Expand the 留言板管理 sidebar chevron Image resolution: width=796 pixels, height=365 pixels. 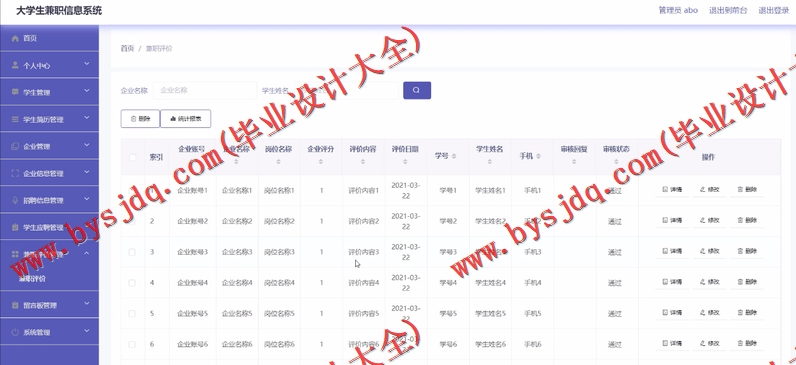[x=87, y=304]
